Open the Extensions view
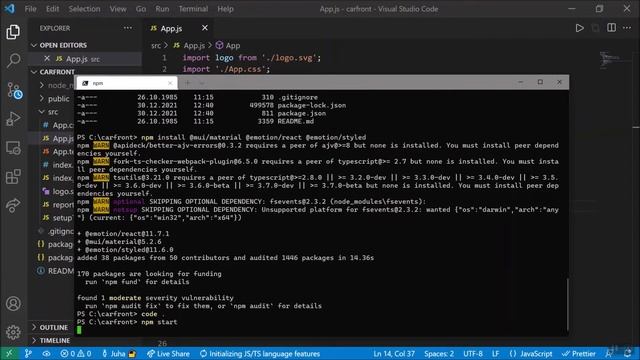Image resolution: width=640 pixels, height=360 pixels. [x=13, y=177]
